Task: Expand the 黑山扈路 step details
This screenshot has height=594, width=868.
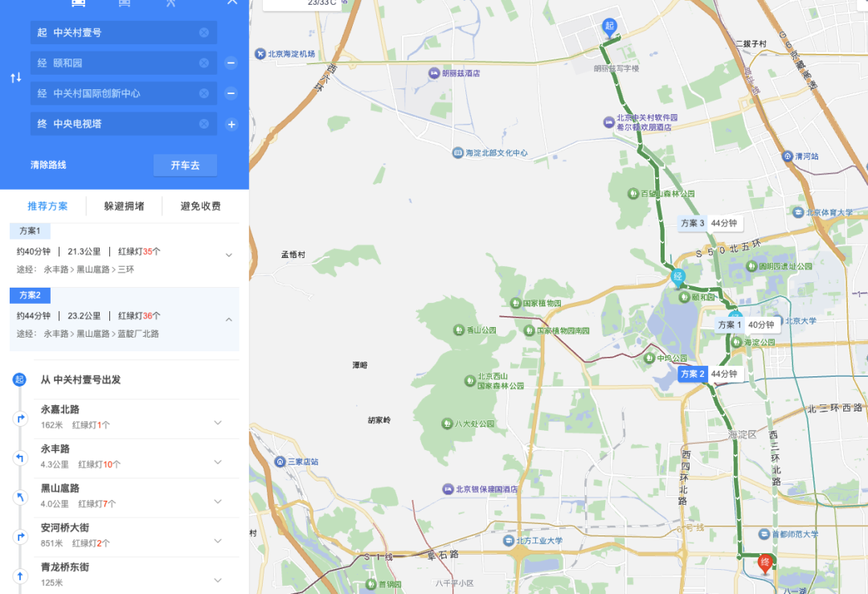Action: (x=218, y=501)
